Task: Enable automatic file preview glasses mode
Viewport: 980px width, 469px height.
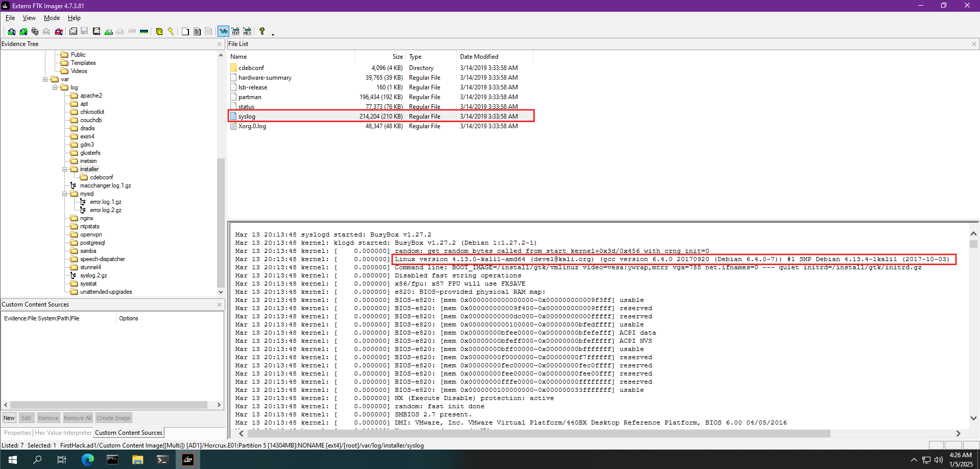Action: point(223,32)
